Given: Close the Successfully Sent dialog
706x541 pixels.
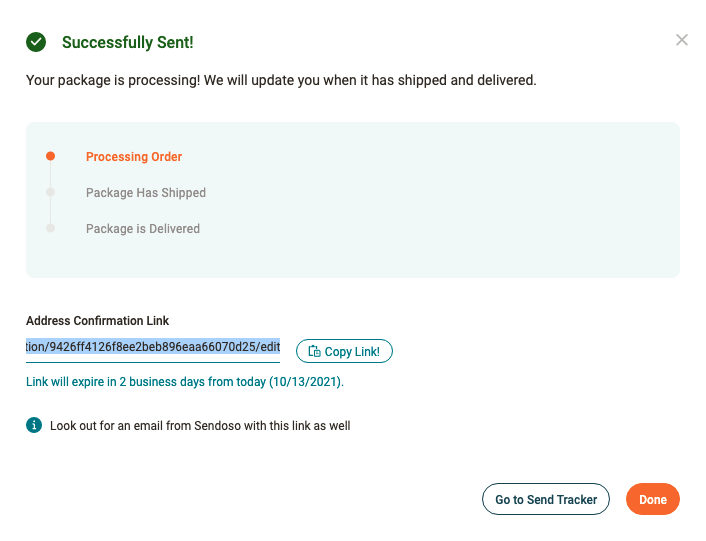Looking at the screenshot, I should (x=682, y=40).
